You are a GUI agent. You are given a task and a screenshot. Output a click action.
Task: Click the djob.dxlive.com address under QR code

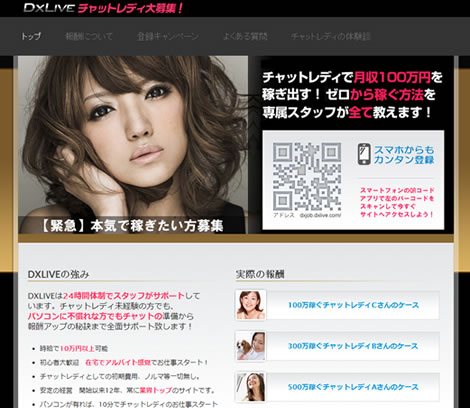[320, 215]
